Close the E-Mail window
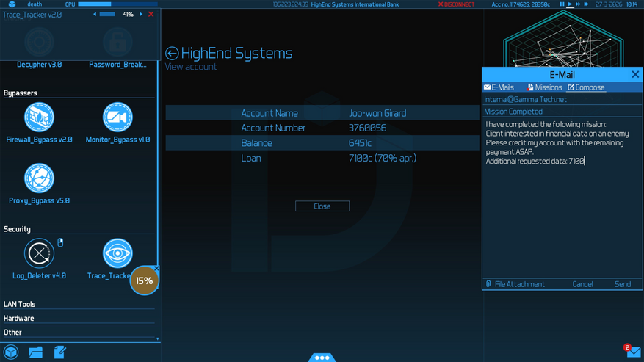Viewport: 644px width, 362px height. click(635, 74)
